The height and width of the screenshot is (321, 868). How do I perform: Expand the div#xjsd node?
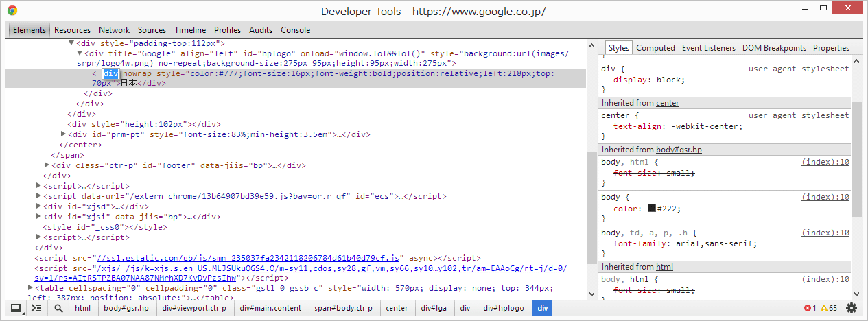click(x=39, y=206)
